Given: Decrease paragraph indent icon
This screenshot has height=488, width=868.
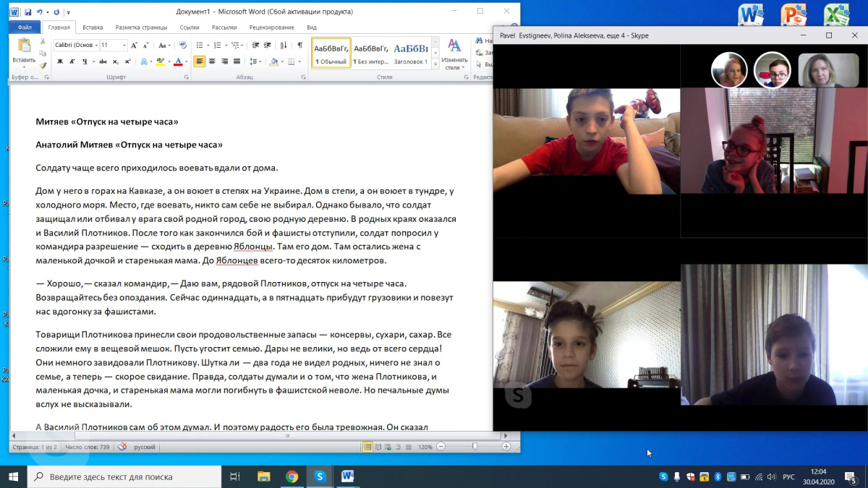Looking at the screenshot, I should click(256, 45).
